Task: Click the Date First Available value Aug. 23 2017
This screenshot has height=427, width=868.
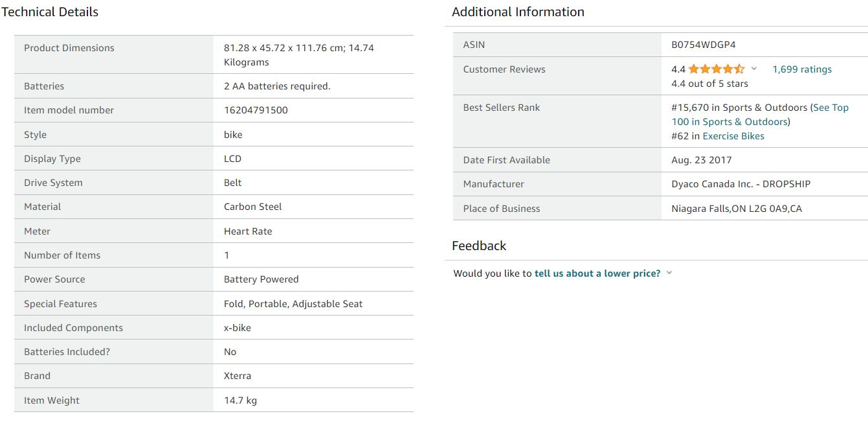Action: coord(702,160)
